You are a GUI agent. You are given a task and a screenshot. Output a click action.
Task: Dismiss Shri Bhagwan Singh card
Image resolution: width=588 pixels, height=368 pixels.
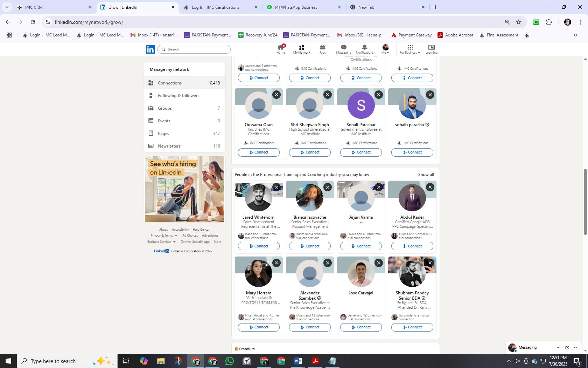pos(328,95)
